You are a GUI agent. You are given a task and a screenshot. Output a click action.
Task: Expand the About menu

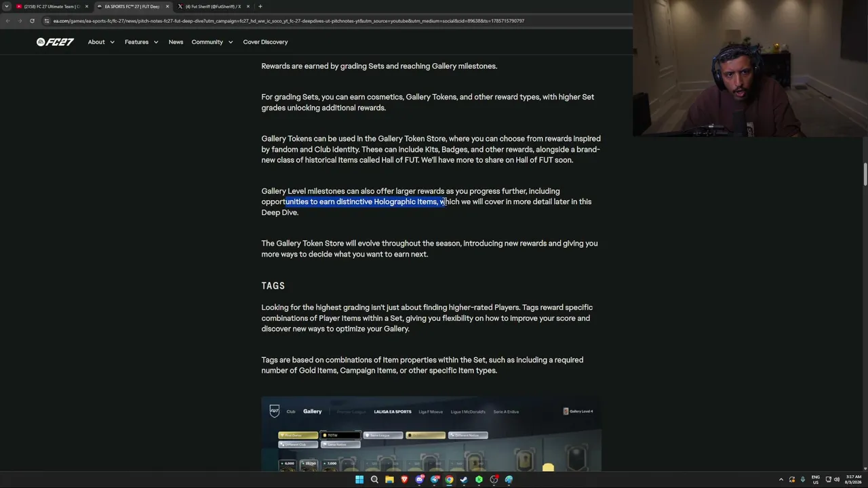(x=101, y=42)
